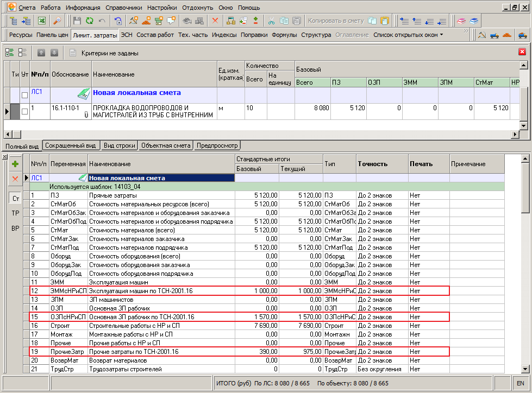Expand hidden toolbar items with double chevron
Screen dimensions: 532x393
466,31
